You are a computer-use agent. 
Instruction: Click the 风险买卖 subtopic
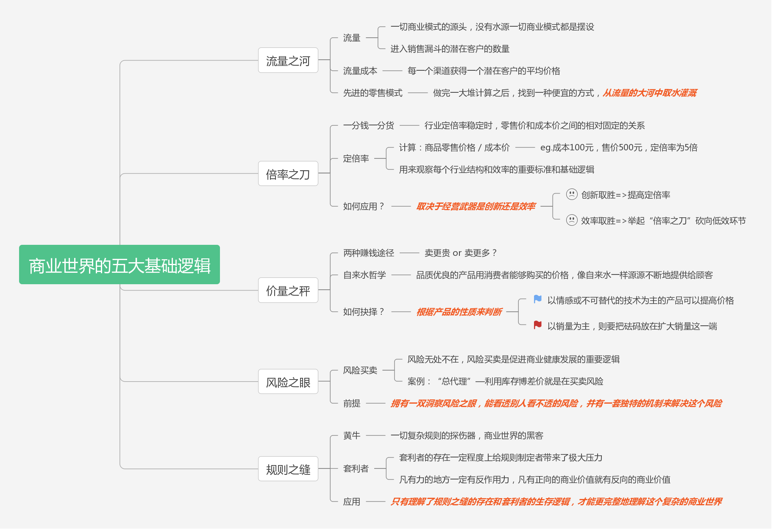coord(360,370)
